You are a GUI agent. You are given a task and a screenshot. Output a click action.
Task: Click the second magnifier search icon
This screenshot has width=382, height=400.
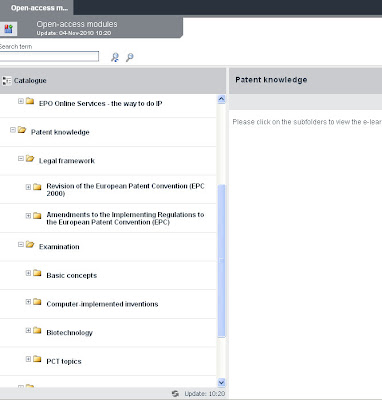(130, 57)
